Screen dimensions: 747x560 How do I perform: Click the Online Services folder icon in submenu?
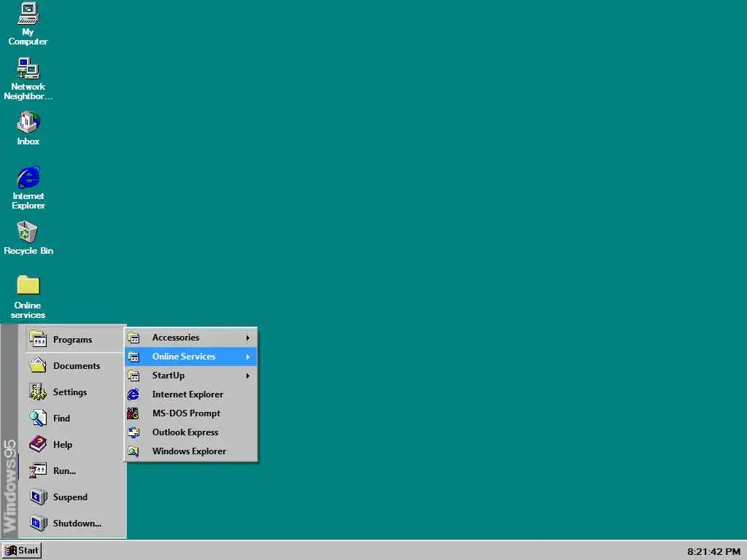(134, 357)
